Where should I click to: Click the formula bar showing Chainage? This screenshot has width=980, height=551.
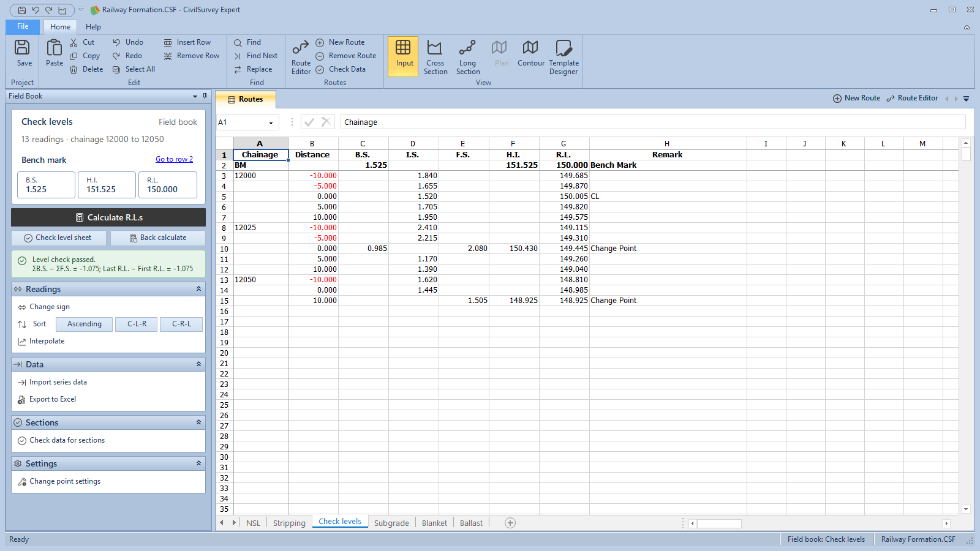(x=653, y=122)
